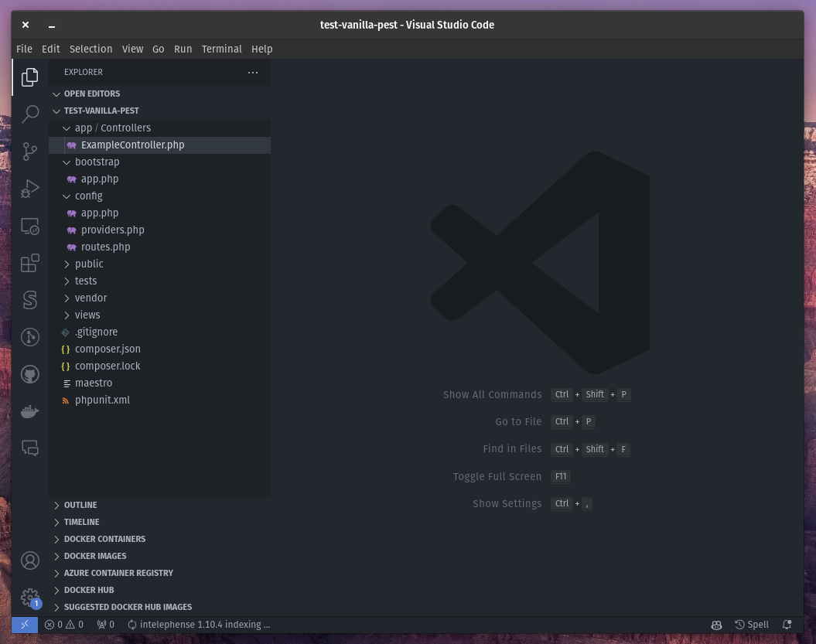Screen dimensions: 816x644
Task: Open Explorer views and more actions menu
Action: (253, 73)
